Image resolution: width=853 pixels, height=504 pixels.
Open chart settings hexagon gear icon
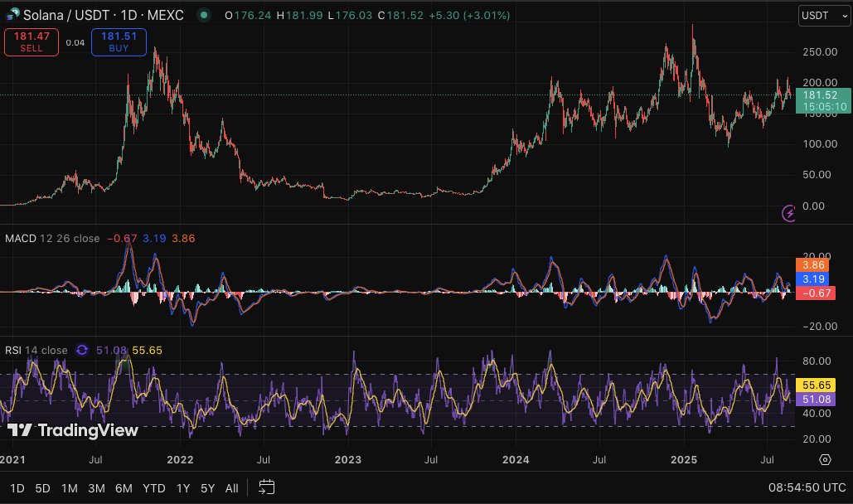pyautogui.click(x=825, y=459)
